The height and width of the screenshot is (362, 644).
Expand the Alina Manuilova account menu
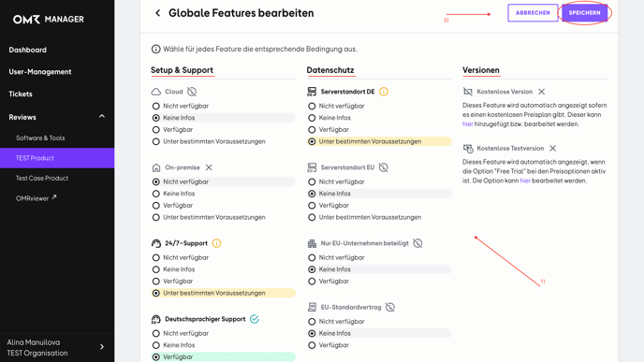point(102,347)
